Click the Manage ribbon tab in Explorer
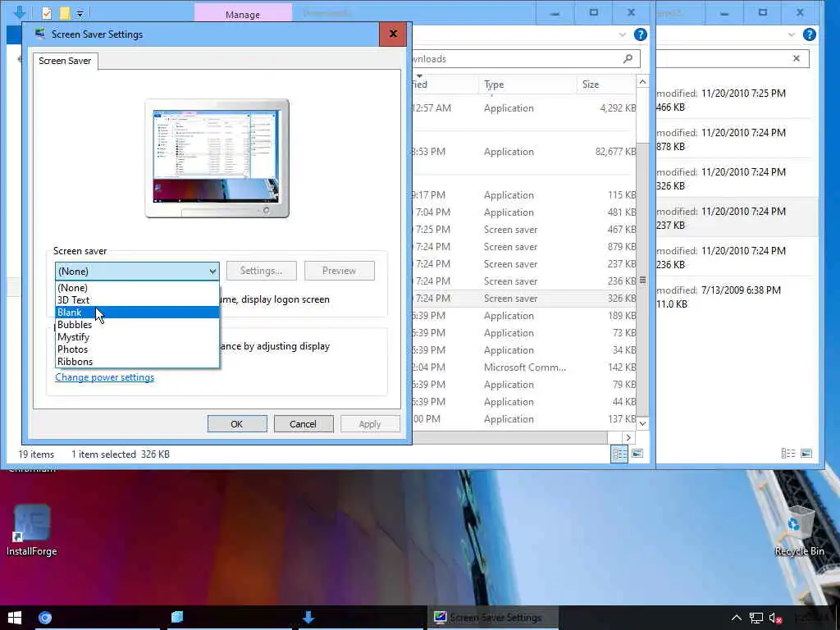The image size is (840, 630). (243, 15)
